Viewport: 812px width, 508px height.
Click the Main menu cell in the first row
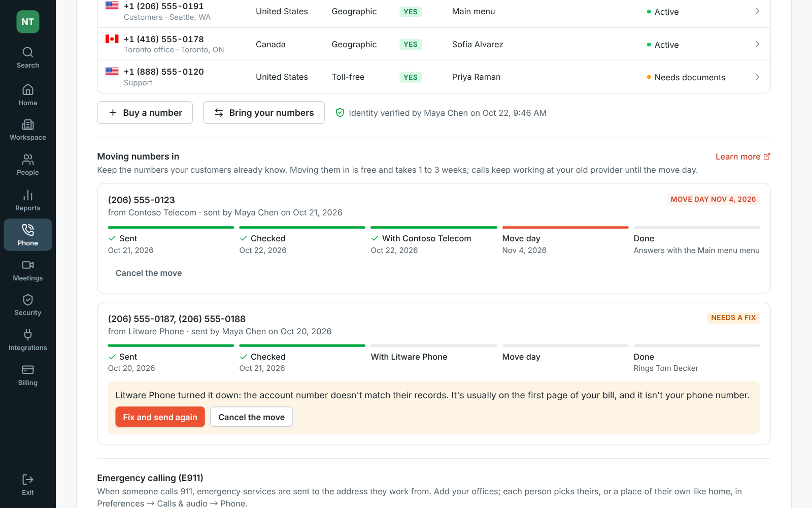click(473, 11)
